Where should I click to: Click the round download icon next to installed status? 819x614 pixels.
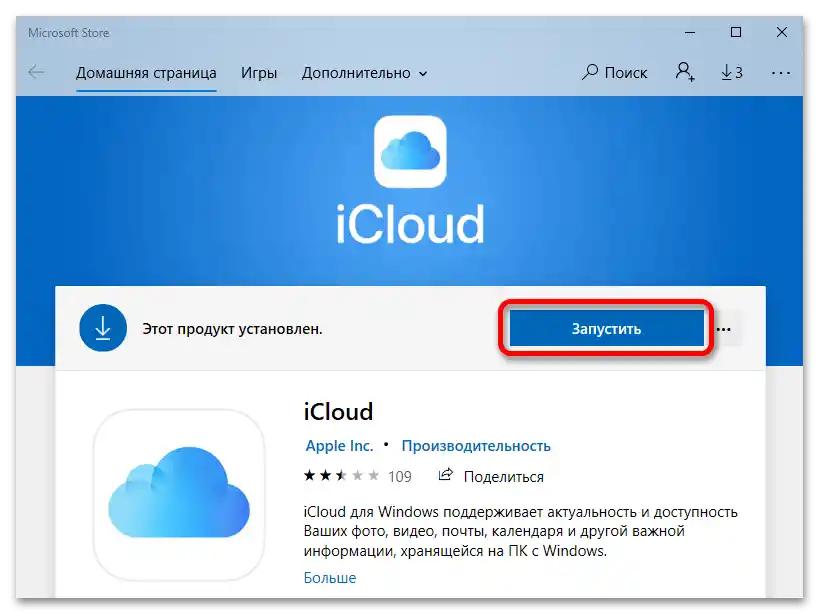103,328
